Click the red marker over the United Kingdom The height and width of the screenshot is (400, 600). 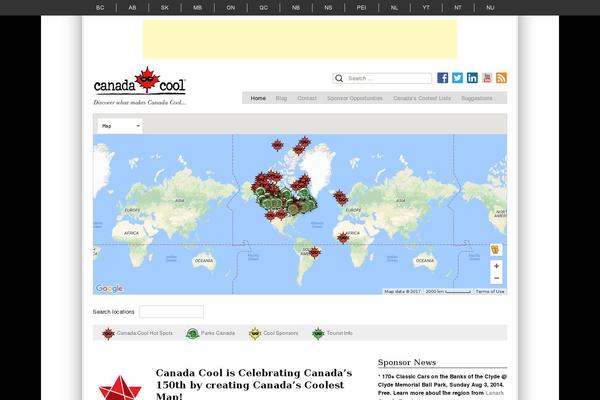click(340, 197)
